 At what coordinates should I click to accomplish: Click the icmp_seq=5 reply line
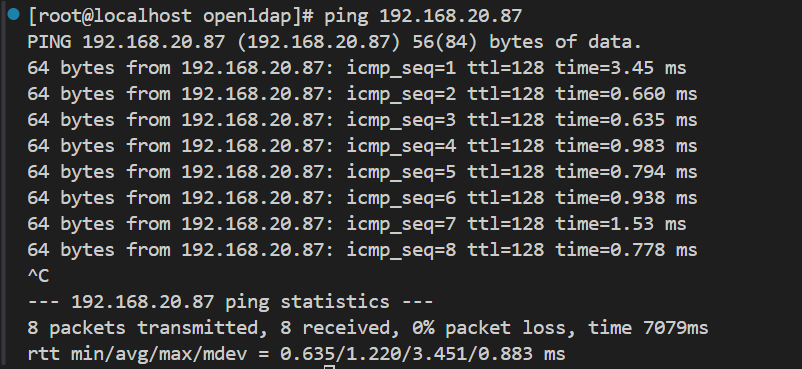pos(362,172)
